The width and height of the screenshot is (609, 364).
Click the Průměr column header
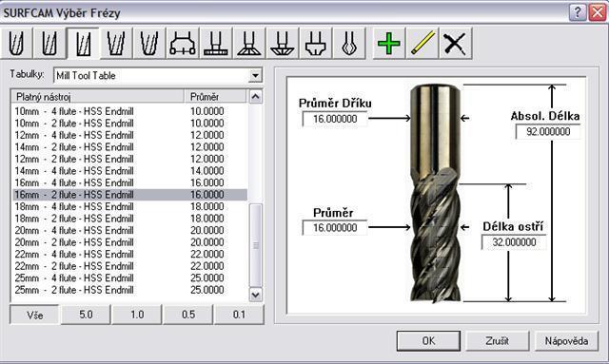click(x=215, y=96)
